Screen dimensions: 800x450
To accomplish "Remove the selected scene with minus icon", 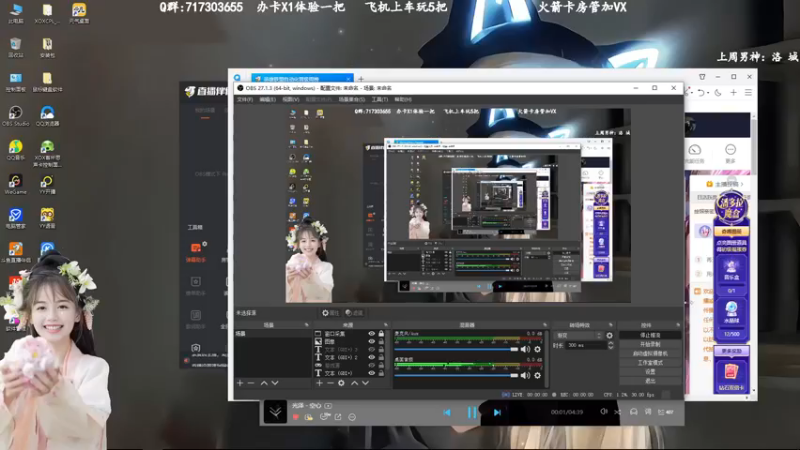I will (x=251, y=383).
